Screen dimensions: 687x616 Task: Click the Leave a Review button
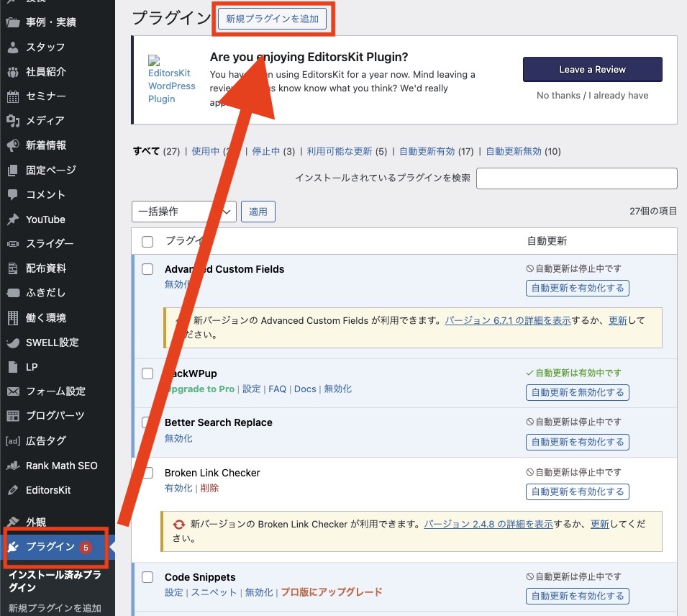coord(592,69)
